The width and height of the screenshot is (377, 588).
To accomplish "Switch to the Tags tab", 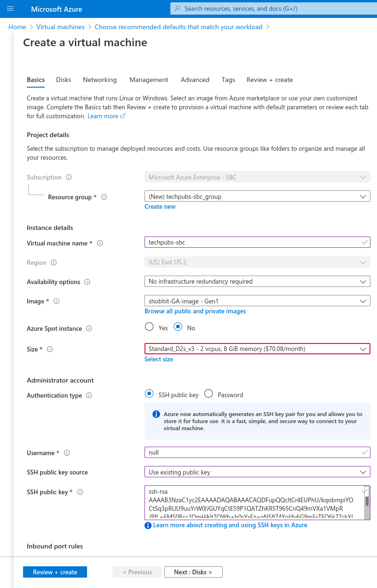I will [x=228, y=80].
